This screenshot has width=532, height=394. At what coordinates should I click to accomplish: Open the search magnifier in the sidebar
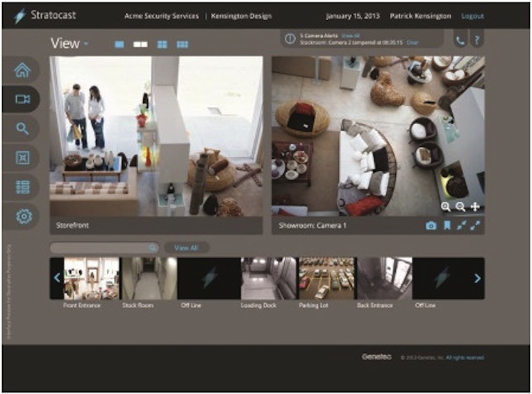click(23, 128)
